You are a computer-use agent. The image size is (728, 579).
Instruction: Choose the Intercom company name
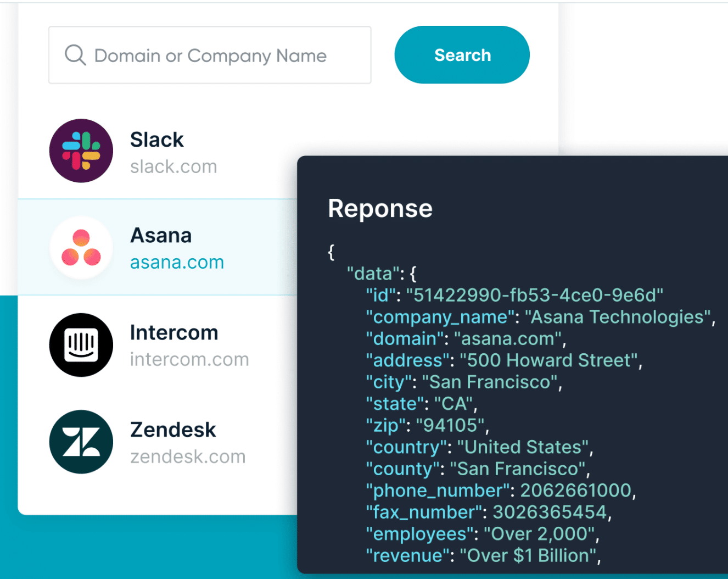[x=174, y=333]
